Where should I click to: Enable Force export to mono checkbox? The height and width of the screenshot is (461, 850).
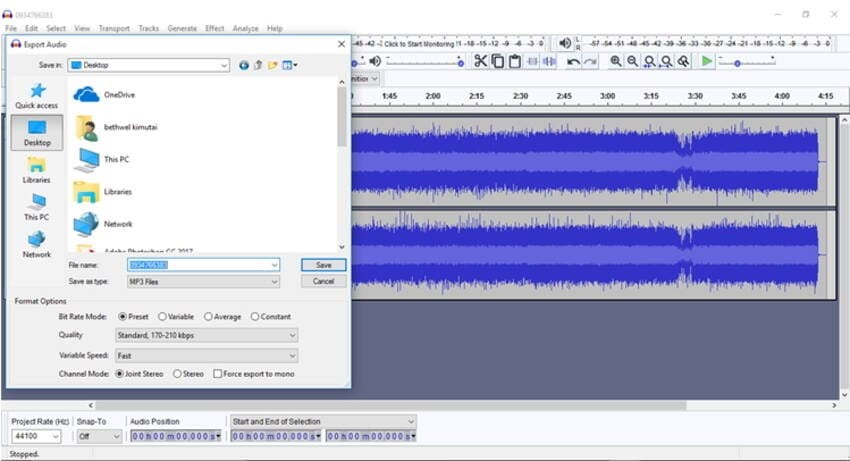tap(218, 374)
